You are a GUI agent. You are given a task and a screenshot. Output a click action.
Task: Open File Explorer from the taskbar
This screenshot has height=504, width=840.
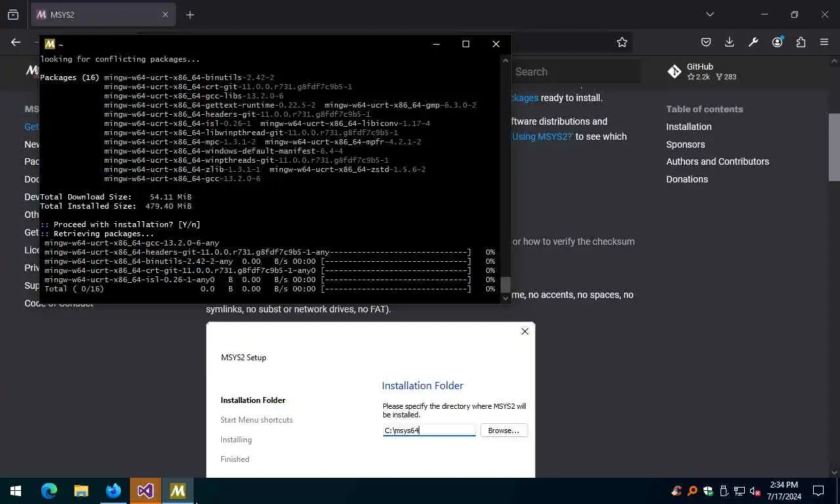tap(81, 491)
